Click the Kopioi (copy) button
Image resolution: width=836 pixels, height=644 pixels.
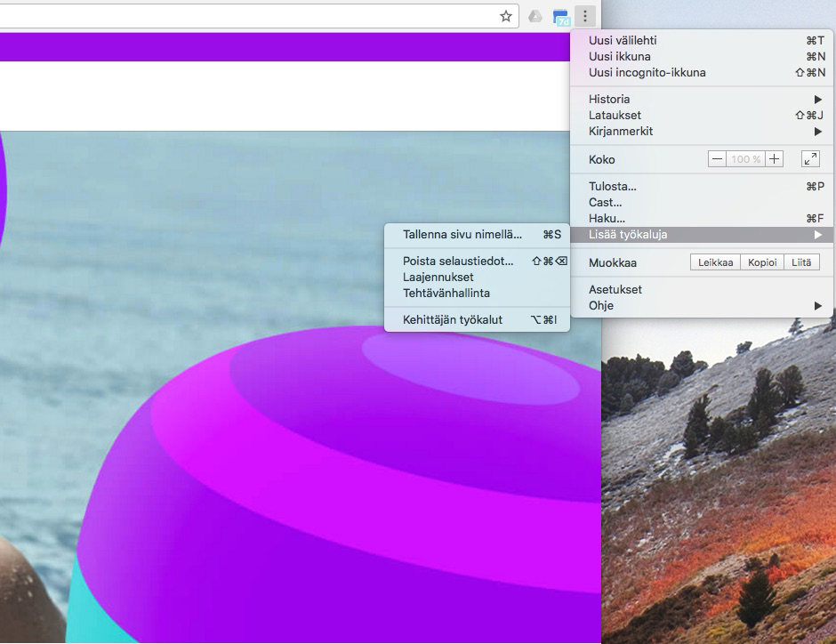pyautogui.click(x=762, y=262)
